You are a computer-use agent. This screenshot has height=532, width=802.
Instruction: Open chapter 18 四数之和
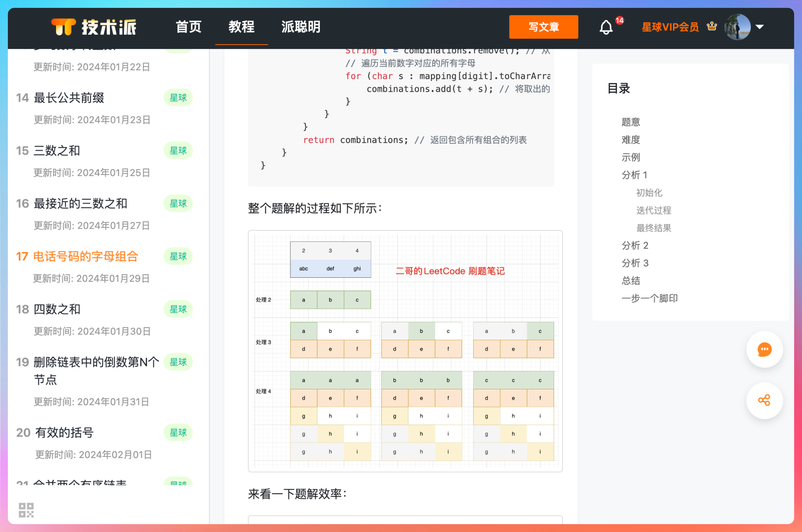(57, 309)
